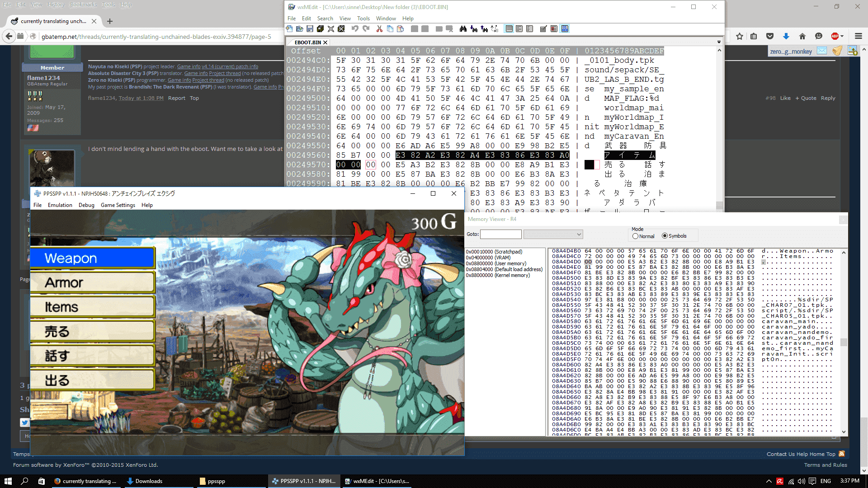Click the Close All icon in wxMEdit toolbar

[341, 29]
